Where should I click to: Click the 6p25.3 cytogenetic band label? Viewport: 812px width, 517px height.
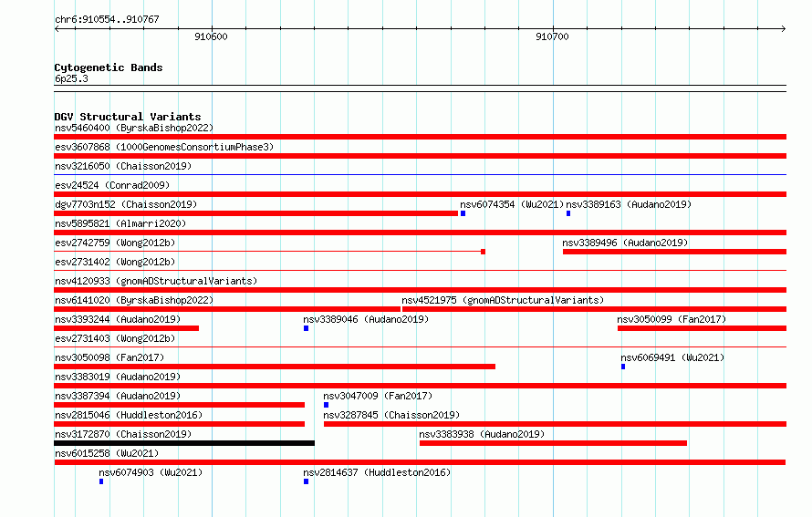71,78
